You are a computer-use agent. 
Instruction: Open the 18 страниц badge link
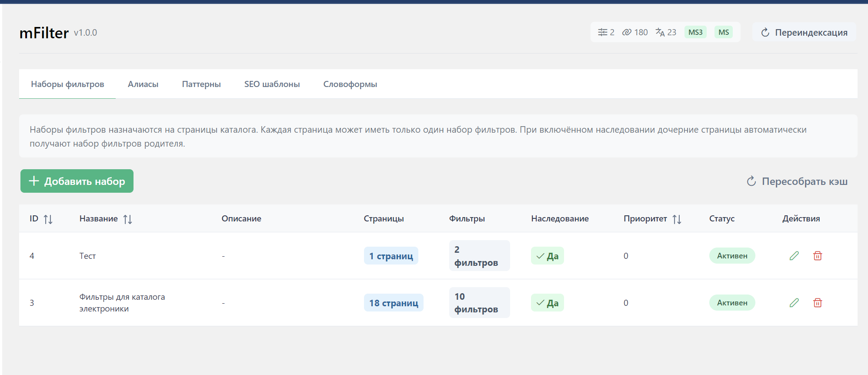394,303
